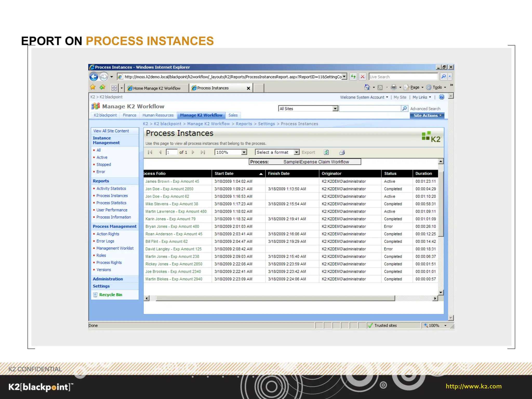
Task: Click the Manage K2 Workflow site logo
Action: click(96, 106)
